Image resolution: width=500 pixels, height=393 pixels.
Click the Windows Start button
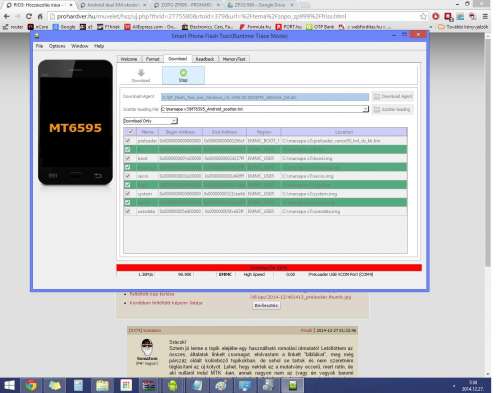[x=9, y=386]
